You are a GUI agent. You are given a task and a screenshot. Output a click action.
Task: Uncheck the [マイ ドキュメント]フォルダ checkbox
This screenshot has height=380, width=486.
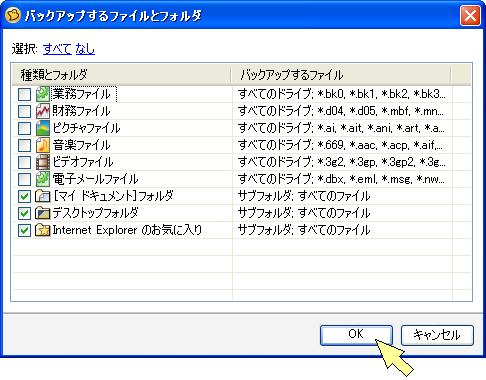[x=24, y=197]
